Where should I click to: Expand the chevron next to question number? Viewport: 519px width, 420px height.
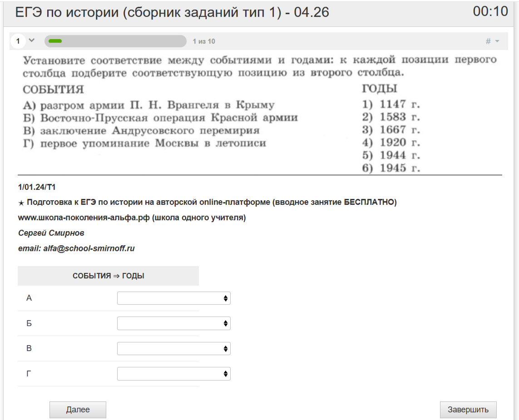pos(31,40)
